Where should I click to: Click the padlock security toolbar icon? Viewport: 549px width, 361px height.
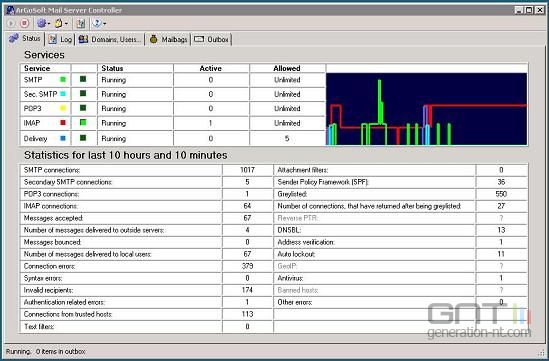58,23
